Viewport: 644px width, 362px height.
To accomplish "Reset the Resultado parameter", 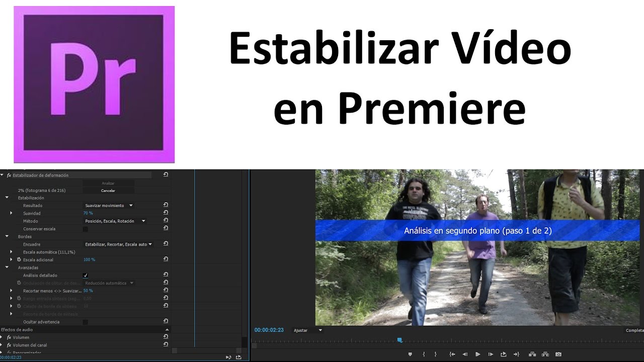I will [x=166, y=205].
